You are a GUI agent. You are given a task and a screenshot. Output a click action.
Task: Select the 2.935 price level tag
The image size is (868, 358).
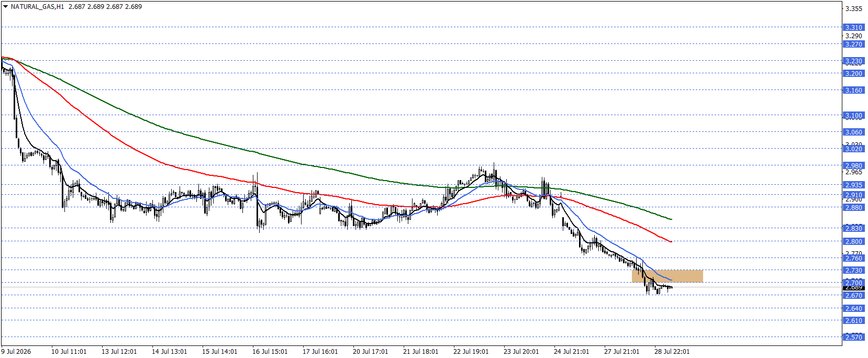[853, 185]
